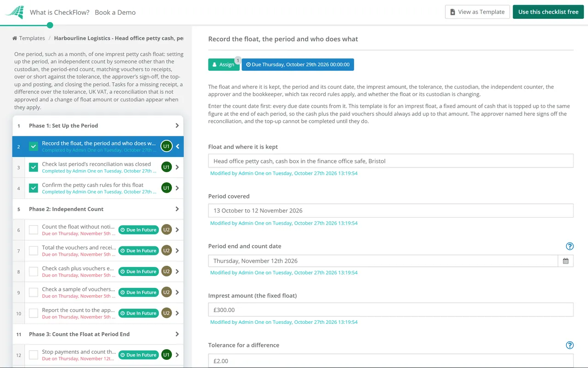Open 'Check last period's reconciliation' task chevron

(178, 167)
